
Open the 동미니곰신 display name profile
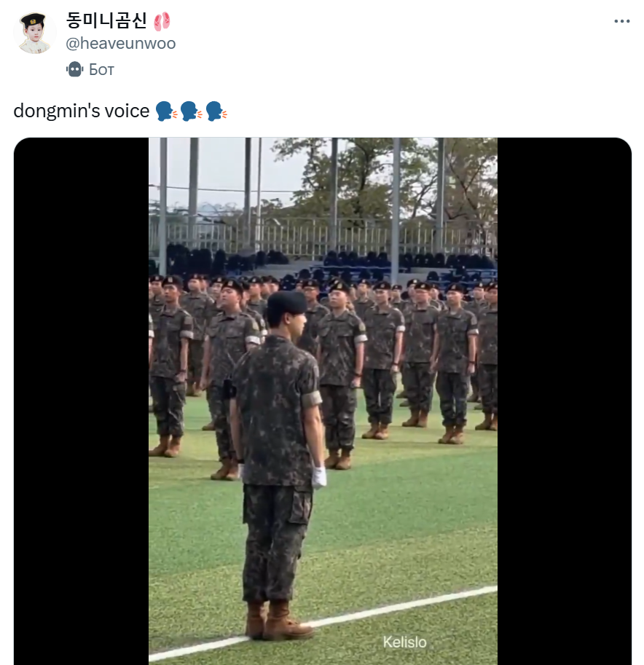click(x=106, y=20)
